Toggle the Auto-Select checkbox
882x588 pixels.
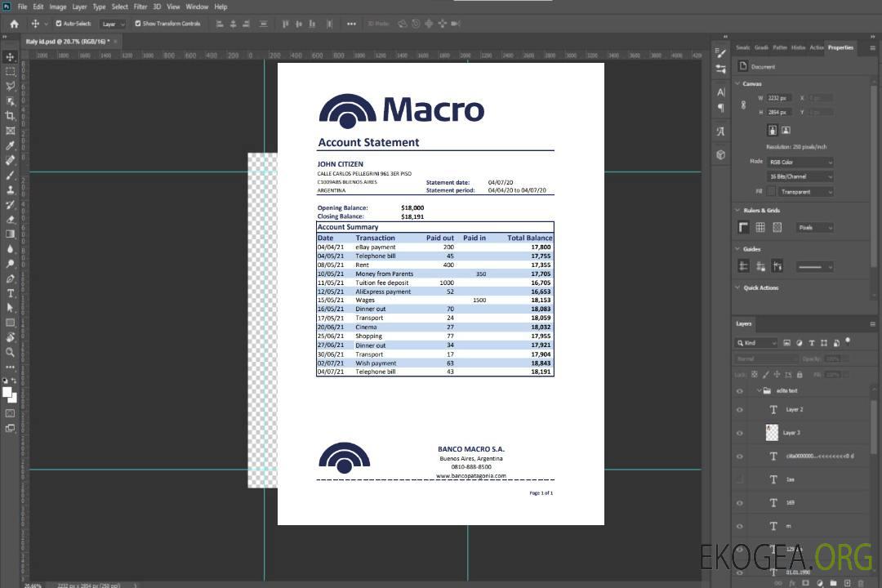click(x=59, y=24)
